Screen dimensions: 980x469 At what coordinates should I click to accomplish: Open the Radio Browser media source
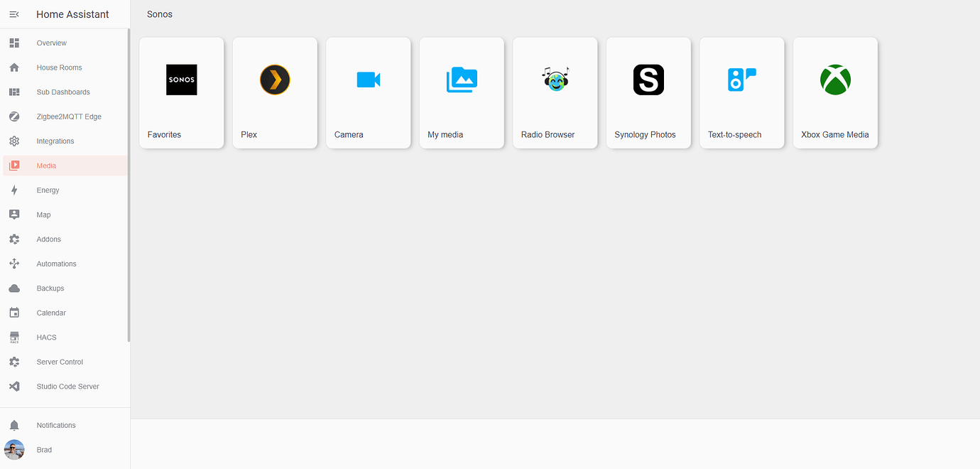click(555, 92)
